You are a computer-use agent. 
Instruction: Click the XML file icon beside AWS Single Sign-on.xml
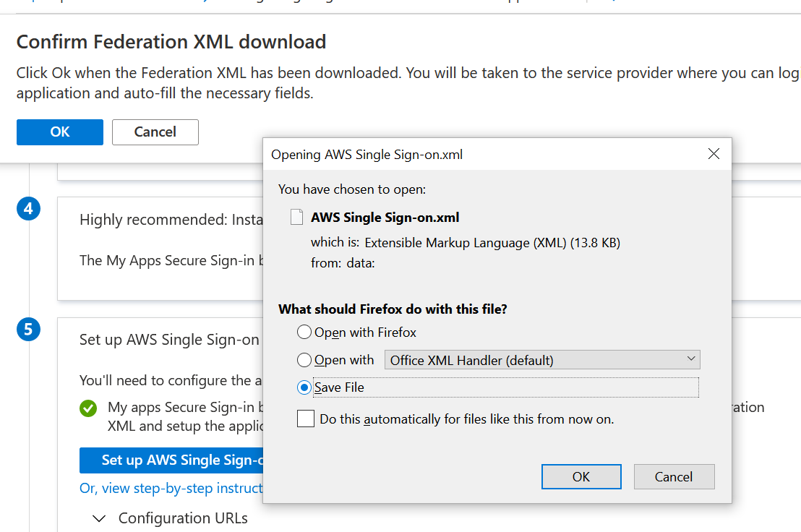[296, 217]
